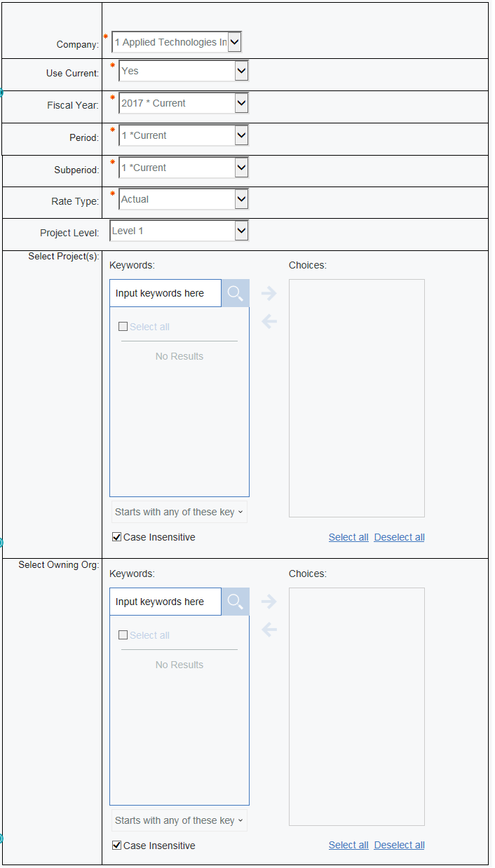The image size is (495, 868).
Task: Open the Use Current dropdown
Action: click(x=241, y=71)
